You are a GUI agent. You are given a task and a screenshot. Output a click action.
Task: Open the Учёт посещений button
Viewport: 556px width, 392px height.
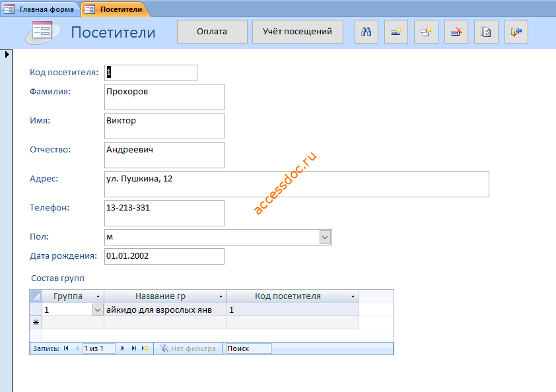click(298, 32)
